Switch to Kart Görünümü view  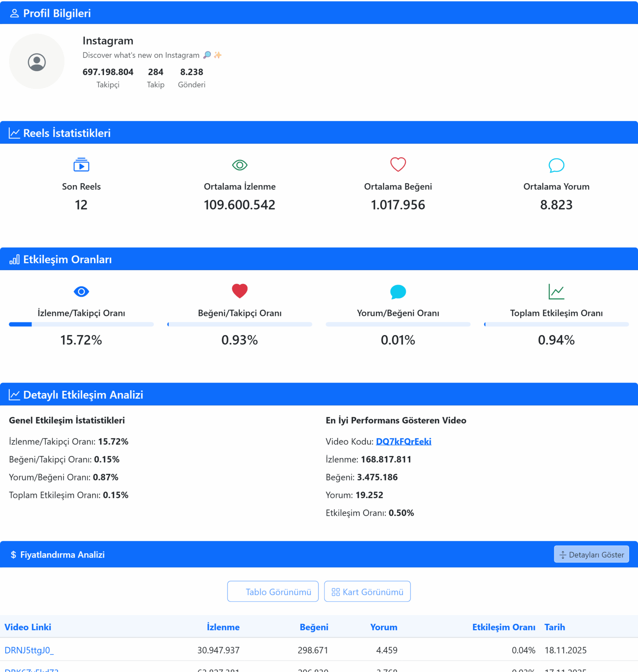point(367,591)
